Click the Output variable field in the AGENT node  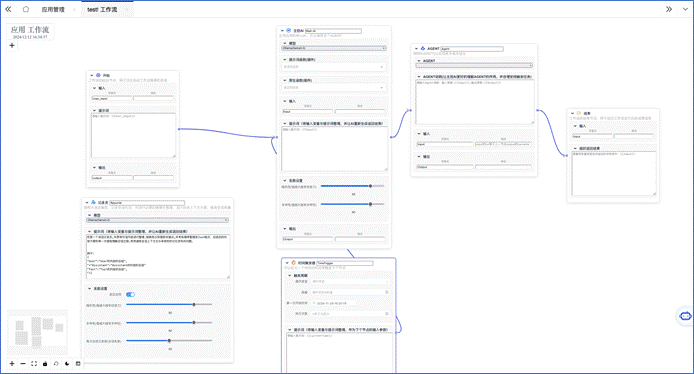click(445, 167)
